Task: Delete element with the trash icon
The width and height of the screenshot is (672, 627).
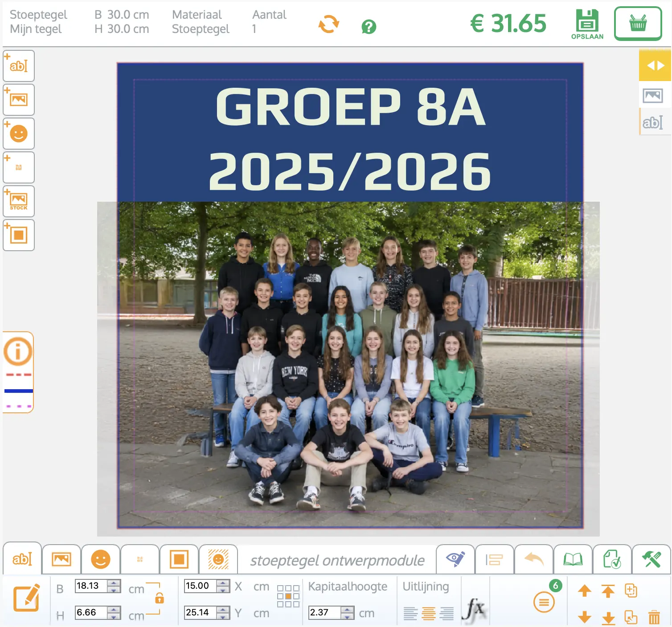Action: [654, 617]
